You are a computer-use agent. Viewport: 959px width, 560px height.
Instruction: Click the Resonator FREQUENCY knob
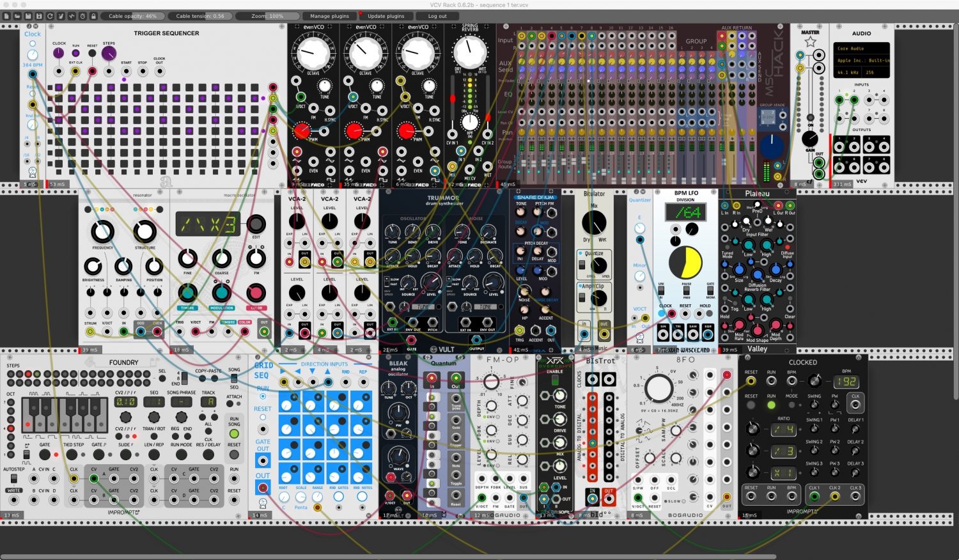click(102, 231)
